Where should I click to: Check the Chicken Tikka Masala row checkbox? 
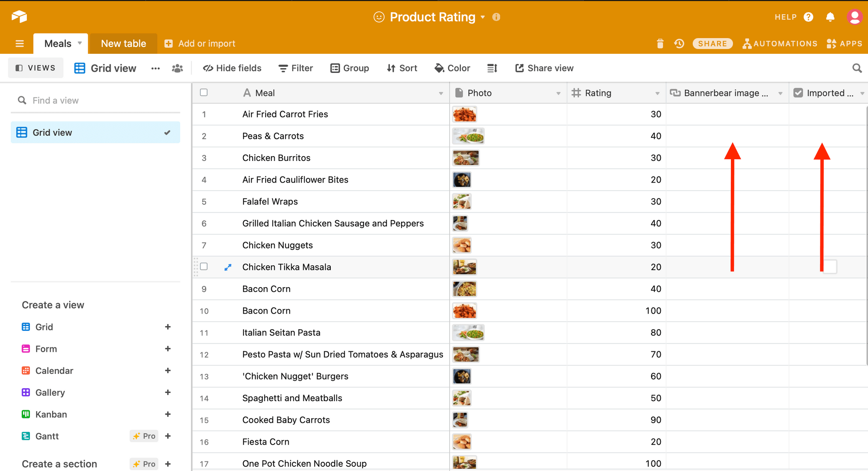pyautogui.click(x=204, y=267)
